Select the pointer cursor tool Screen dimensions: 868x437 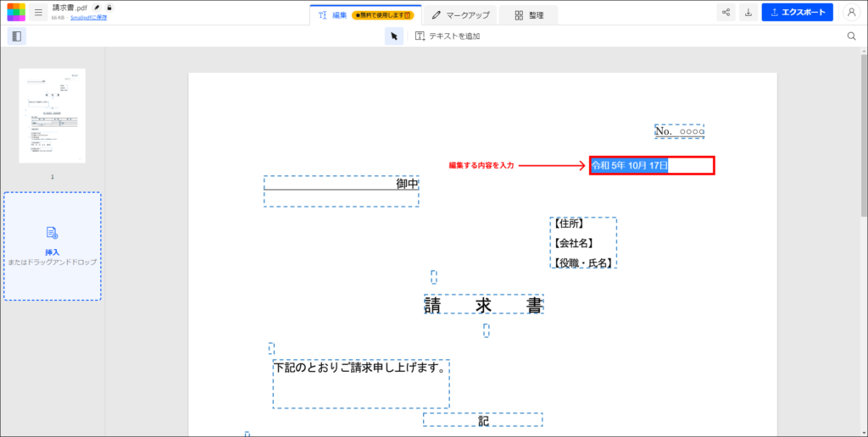tap(394, 36)
